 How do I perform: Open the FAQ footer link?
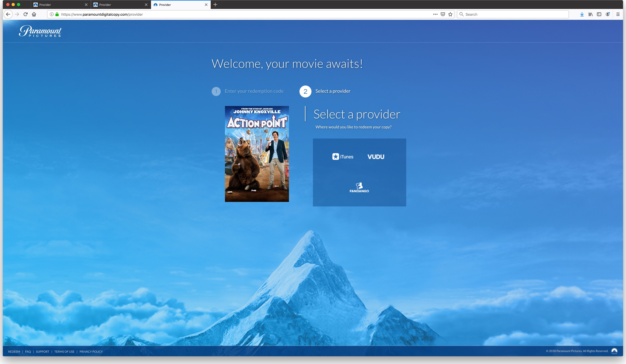pos(28,352)
